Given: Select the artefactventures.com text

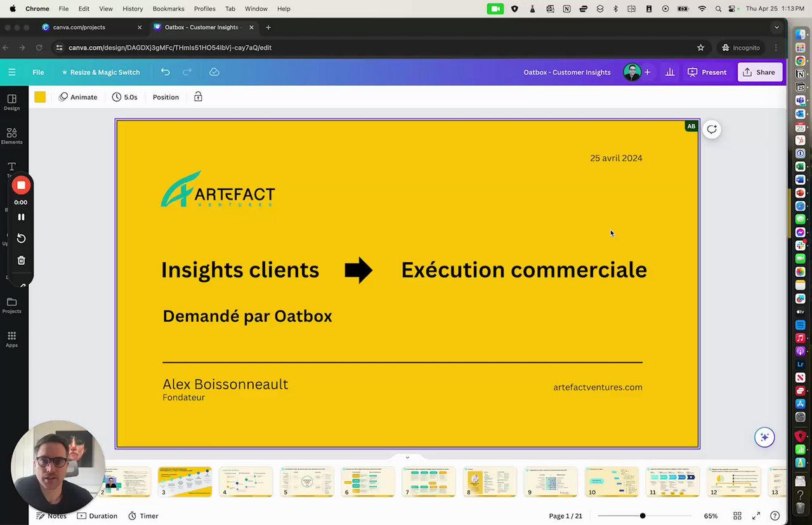Looking at the screenshot, I should pos(598,387).
